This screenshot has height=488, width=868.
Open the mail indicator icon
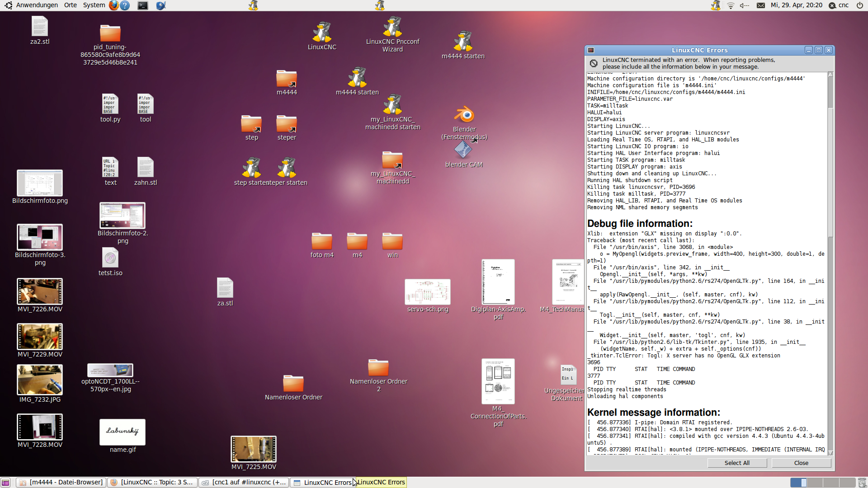(x=761, y=5)
